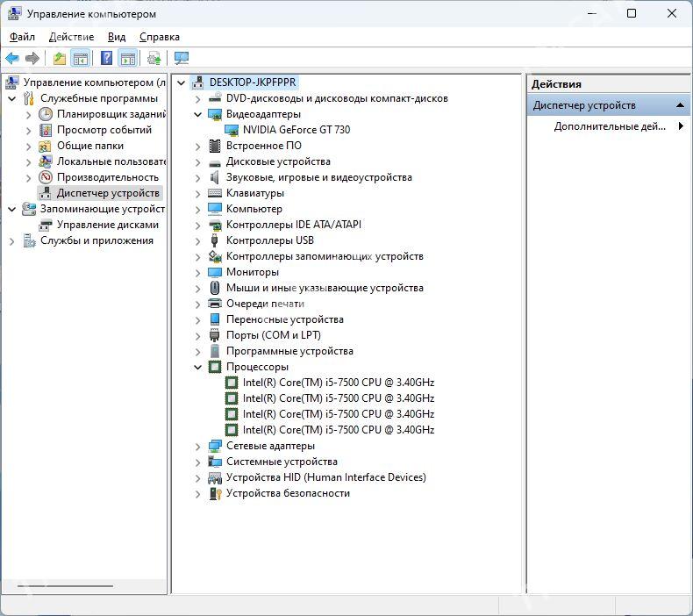Expand the Дисковые устройства category
The width and height of the screenshot is (693, 616).
click(197, 162)
